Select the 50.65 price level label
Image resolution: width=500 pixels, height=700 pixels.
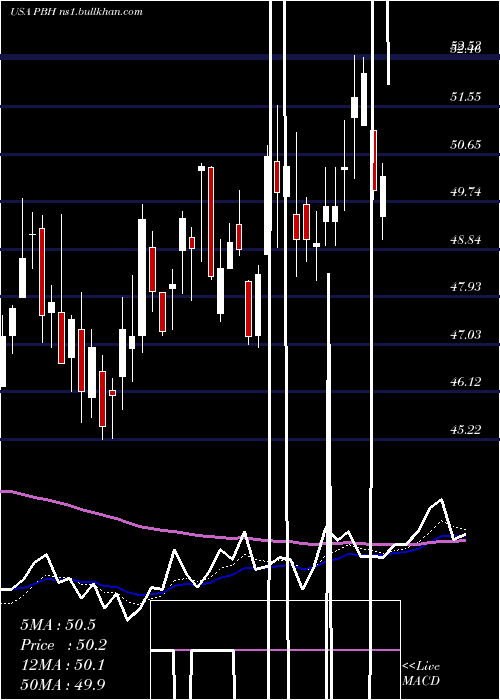coord(466,144)
